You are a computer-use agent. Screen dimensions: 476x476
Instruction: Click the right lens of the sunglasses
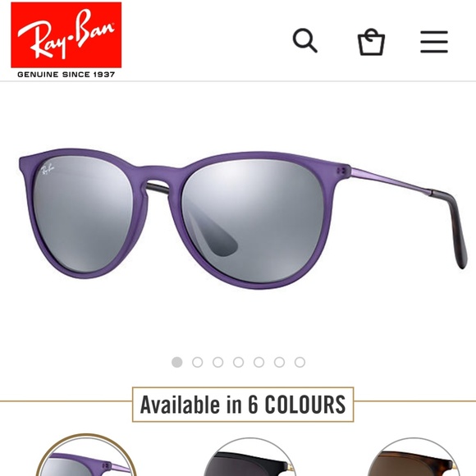[254, 221]
